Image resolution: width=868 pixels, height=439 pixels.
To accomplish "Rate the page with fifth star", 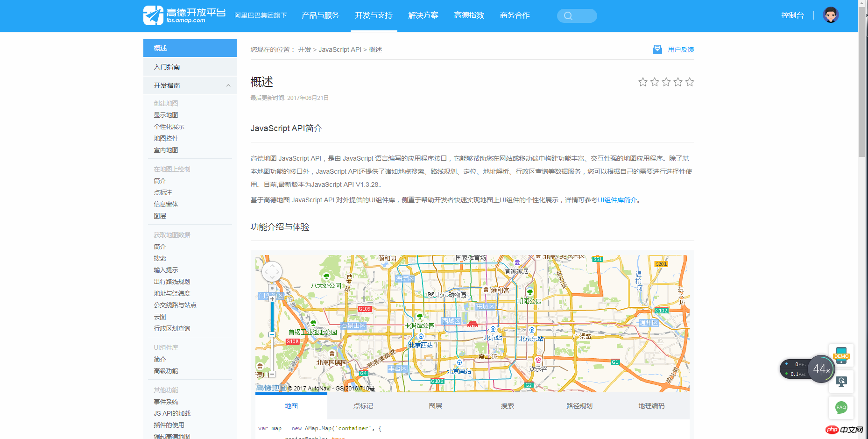I will (x=690, y=82).
